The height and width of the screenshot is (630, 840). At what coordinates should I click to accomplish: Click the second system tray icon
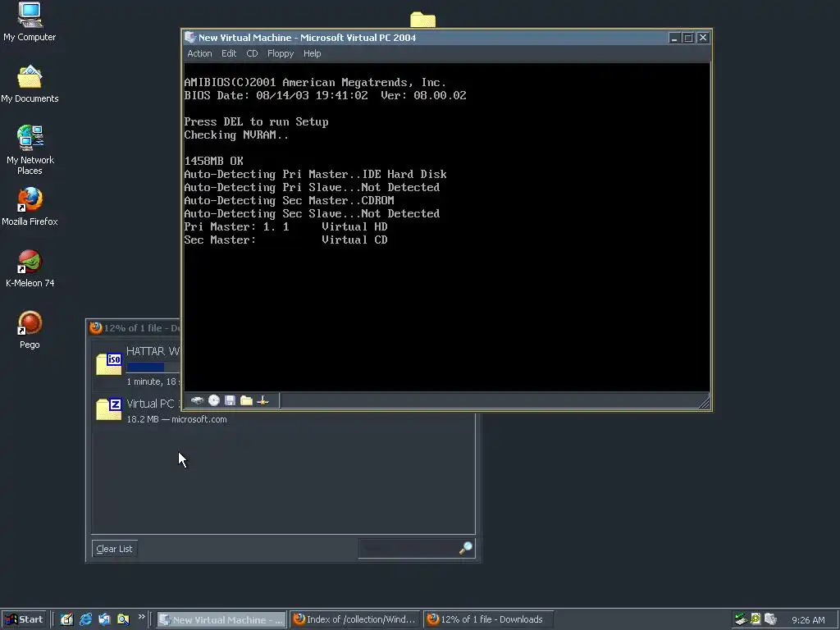click(756, 619)
